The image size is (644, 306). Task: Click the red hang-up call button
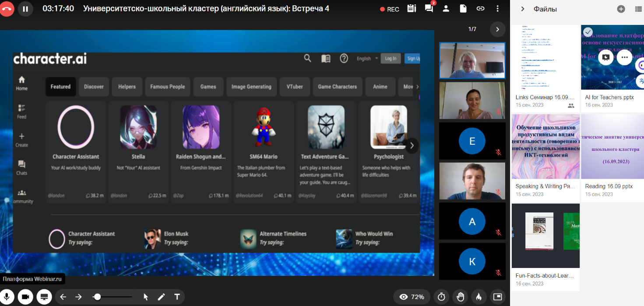tap(6, 9)
